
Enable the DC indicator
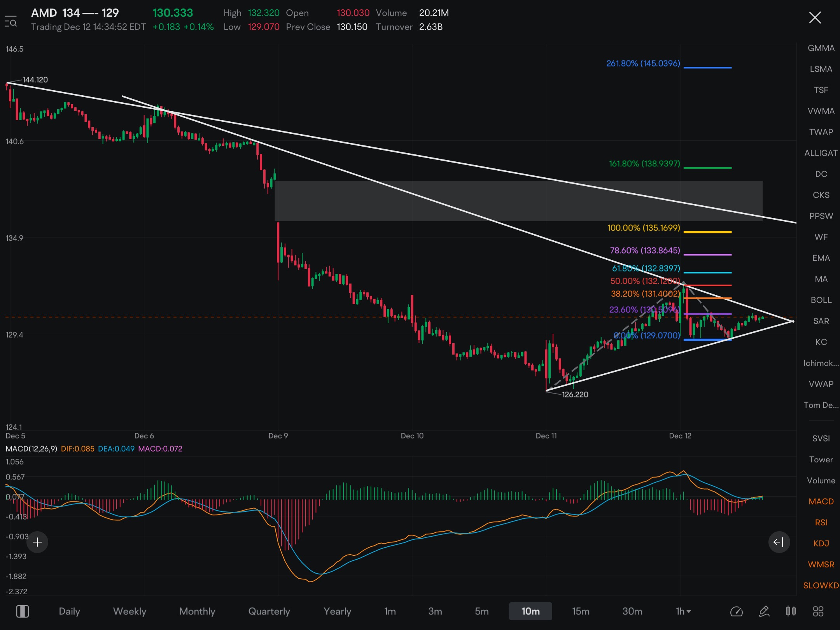821,174
